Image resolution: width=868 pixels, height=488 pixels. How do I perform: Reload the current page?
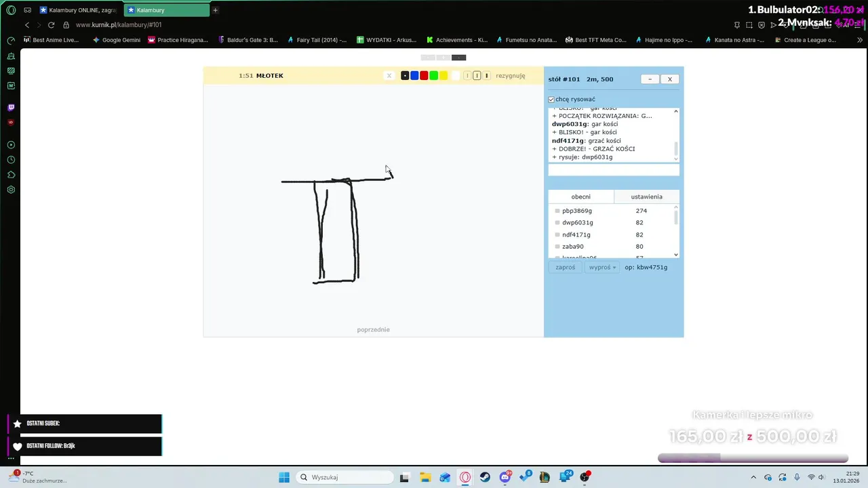tap(51, 25)
